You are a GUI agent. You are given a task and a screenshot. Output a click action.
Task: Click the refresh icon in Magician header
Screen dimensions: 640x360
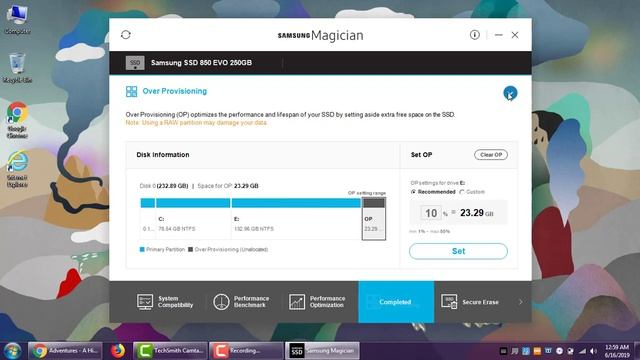[x=126, y=35]
